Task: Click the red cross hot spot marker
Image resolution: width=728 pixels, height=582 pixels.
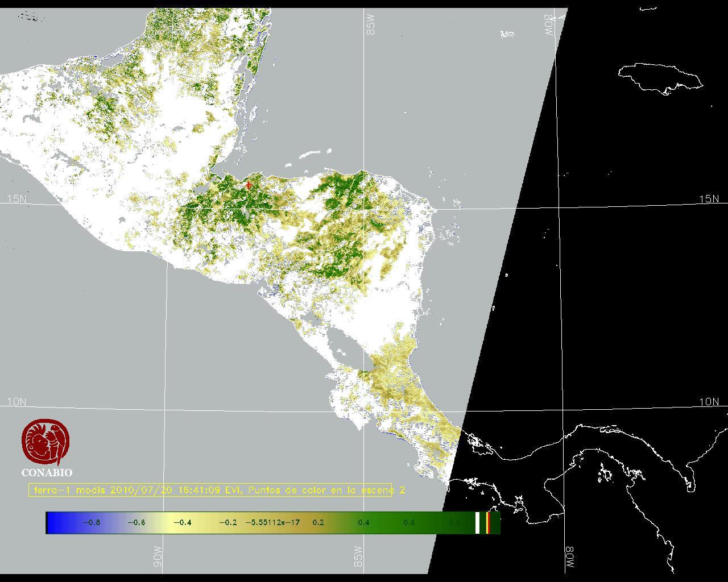Action: 249,185
